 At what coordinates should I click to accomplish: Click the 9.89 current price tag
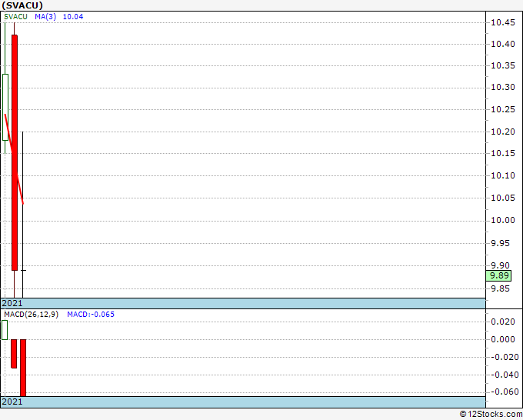tap(498, 276)
